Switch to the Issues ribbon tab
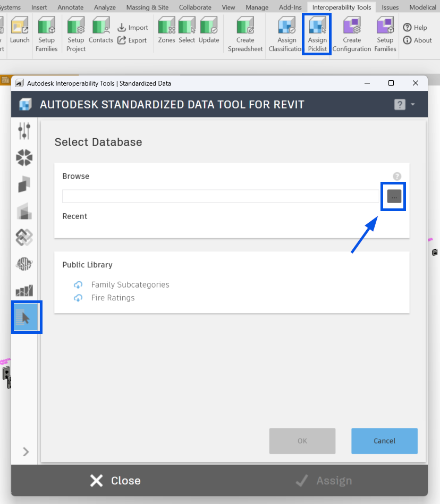Screen dimensions: 440x504 tap(390, 7)
